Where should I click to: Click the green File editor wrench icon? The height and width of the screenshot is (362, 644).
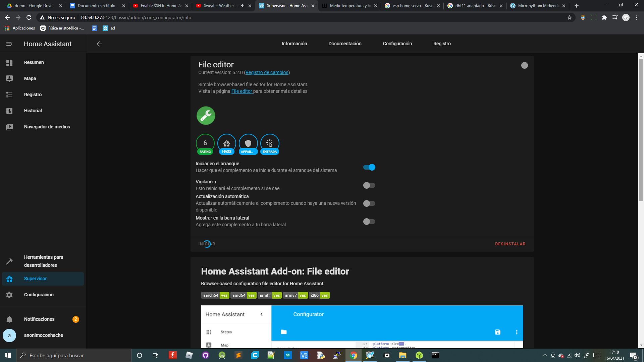pyautogui.click(x=206, y=116)
